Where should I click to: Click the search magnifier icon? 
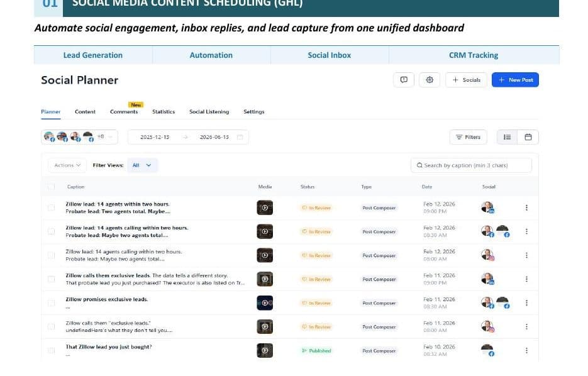tap(419, 165)
